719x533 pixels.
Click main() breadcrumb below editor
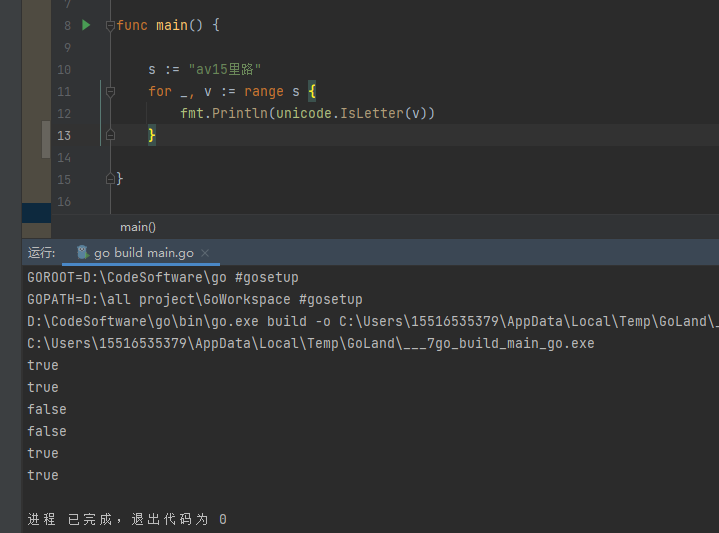click(138, 227)
